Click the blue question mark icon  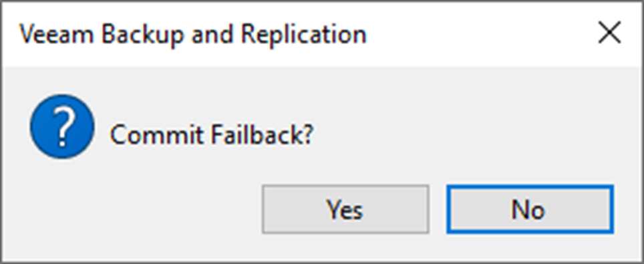point(62,127)
